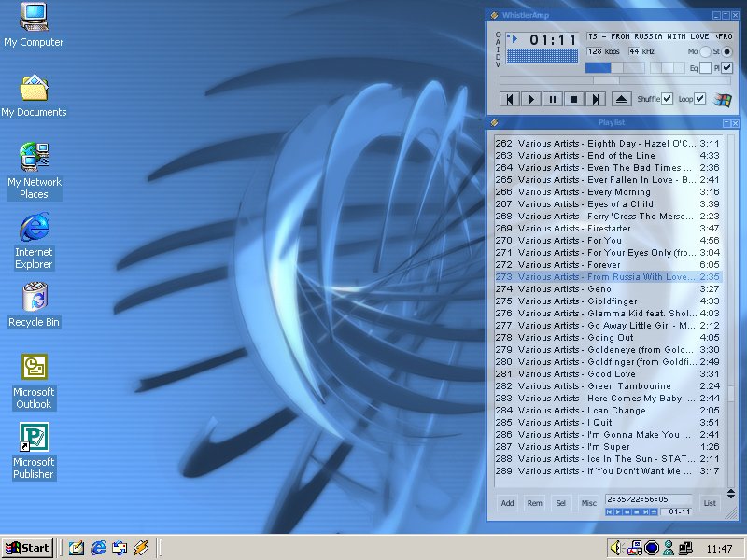This screenshot has width=747, height=560.
Task: Click the Add button in the playlist
Action: point(507,503)
